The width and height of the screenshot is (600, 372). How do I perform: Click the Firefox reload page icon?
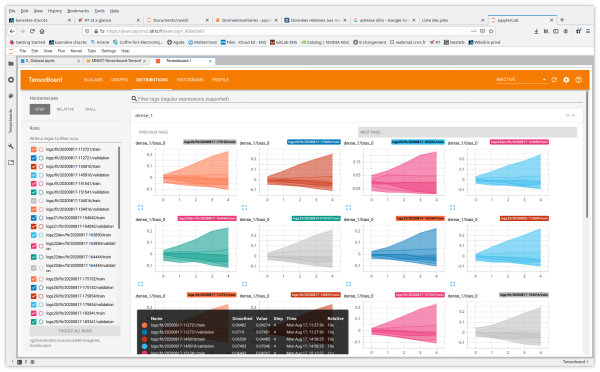[x=32, y=31]
